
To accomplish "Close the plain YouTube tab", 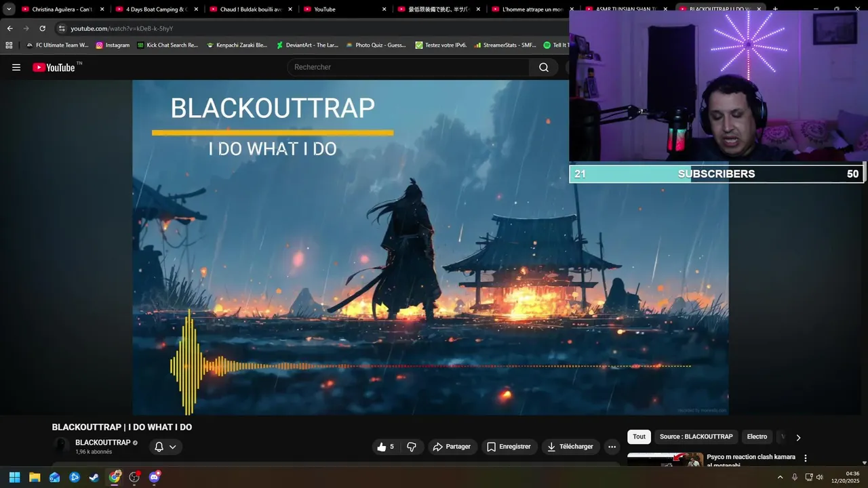I will [384, 9].
